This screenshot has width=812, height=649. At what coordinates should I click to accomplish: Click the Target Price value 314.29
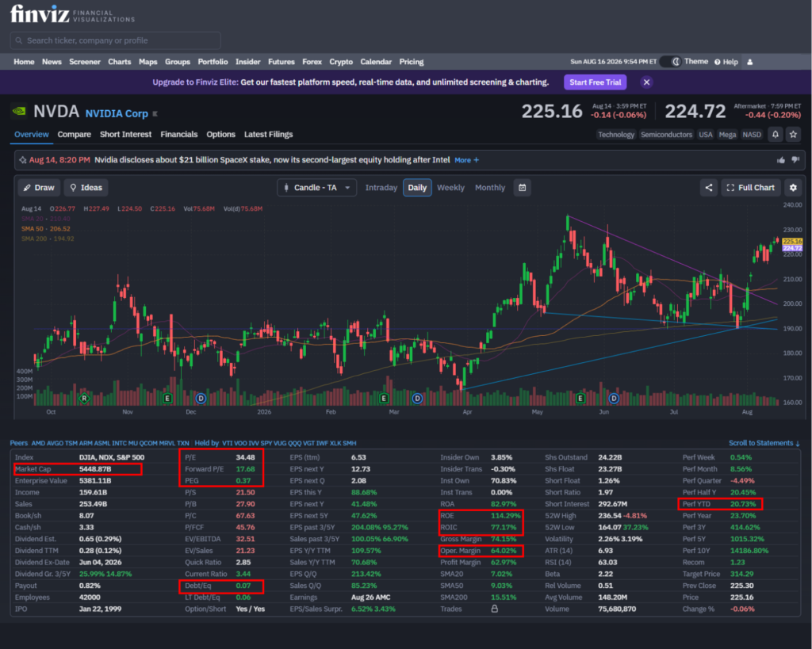741,574
